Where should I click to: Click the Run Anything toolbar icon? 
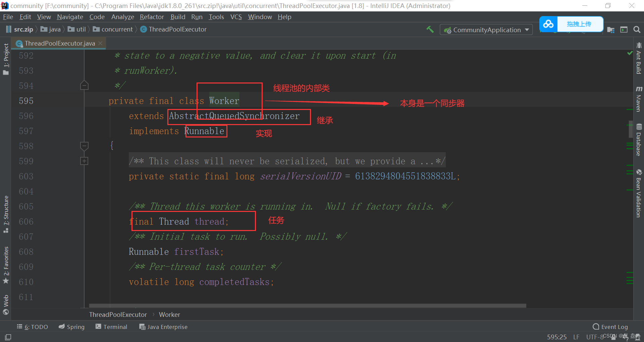point(624,30)
